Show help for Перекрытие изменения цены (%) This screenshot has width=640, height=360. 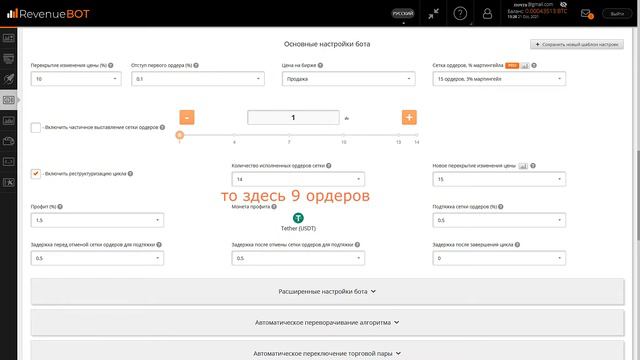coord(111,65)
